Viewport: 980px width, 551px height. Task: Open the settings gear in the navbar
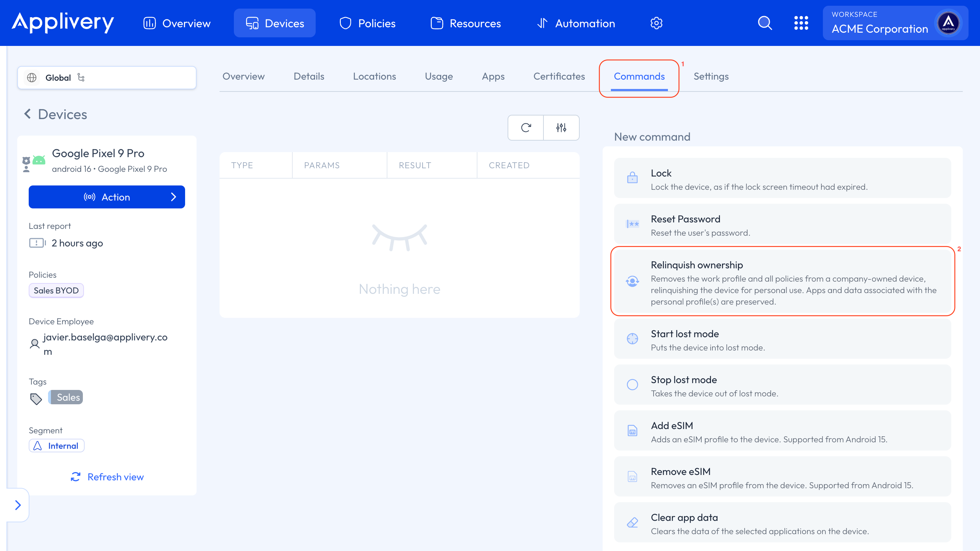[656, 23]
